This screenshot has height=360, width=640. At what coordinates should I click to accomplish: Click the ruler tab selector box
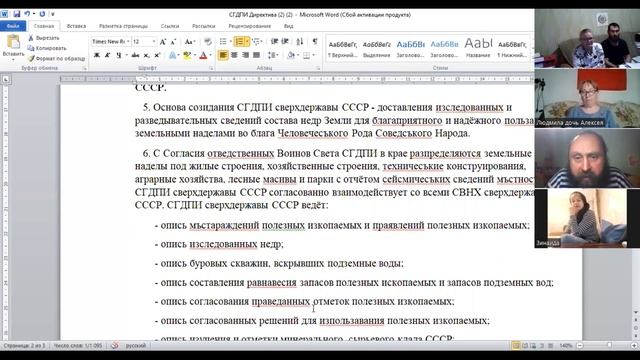6,79
